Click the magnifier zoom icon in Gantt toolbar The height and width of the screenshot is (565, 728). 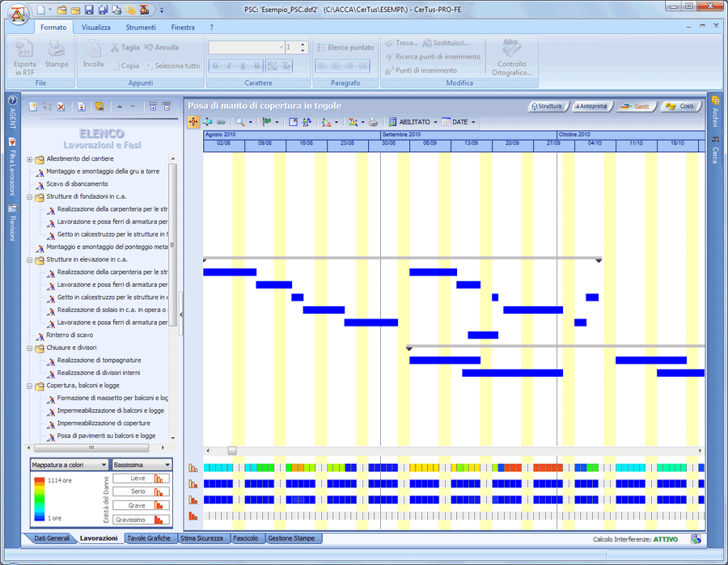coord(240,122)
